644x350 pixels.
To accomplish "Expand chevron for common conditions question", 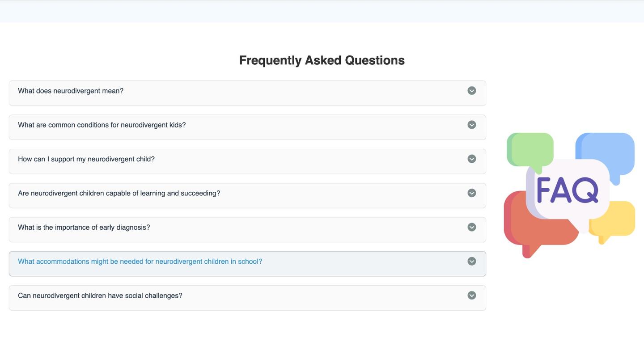I will click(472, 125).
